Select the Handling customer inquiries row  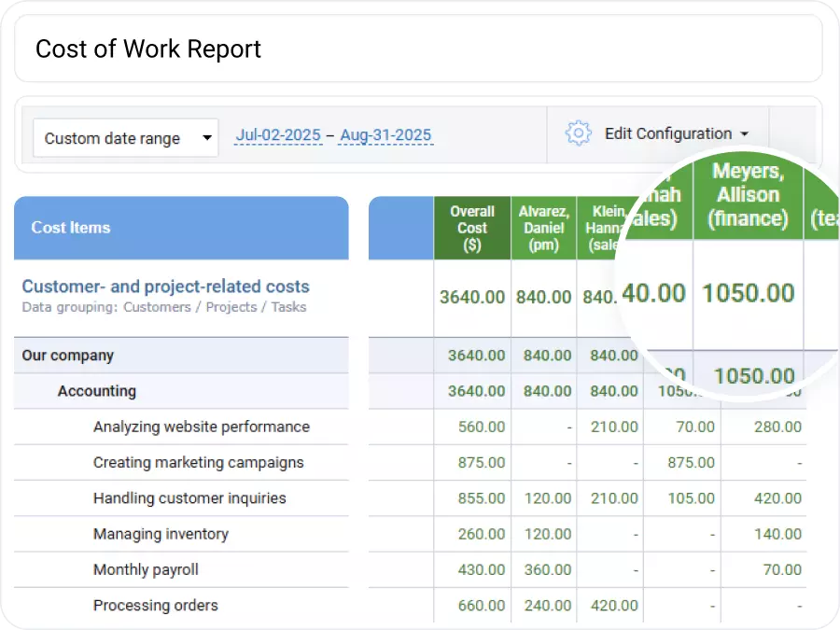point(191,498)
